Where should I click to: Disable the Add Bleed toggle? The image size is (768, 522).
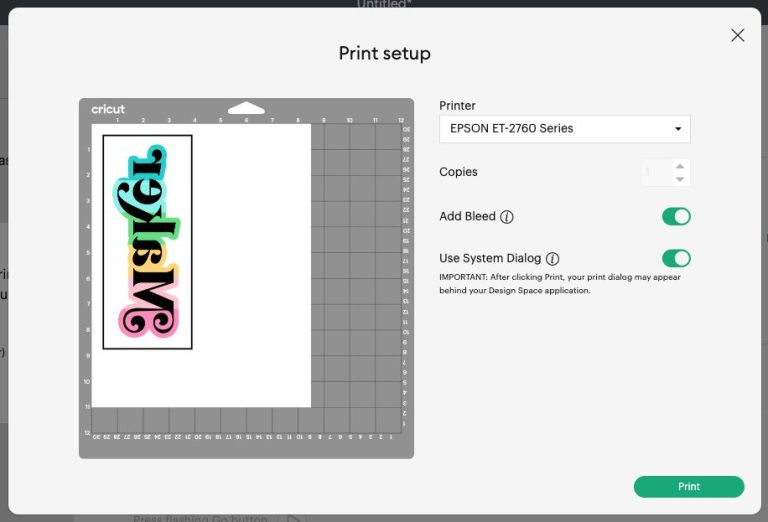(x=676, y=217)
